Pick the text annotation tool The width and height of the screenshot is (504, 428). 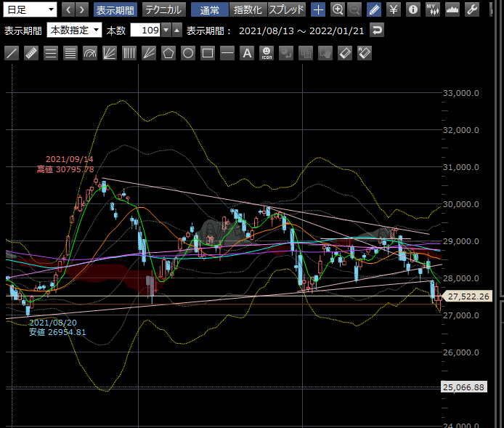point(247,53)
